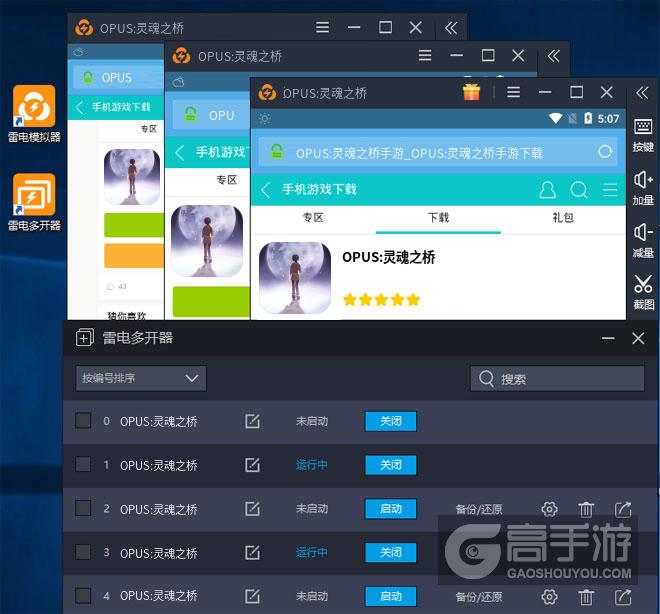Check the box for instance 1 OPUS:灵魂之桥
Viewport: 660px width, 614px height.
click(83, 464)
